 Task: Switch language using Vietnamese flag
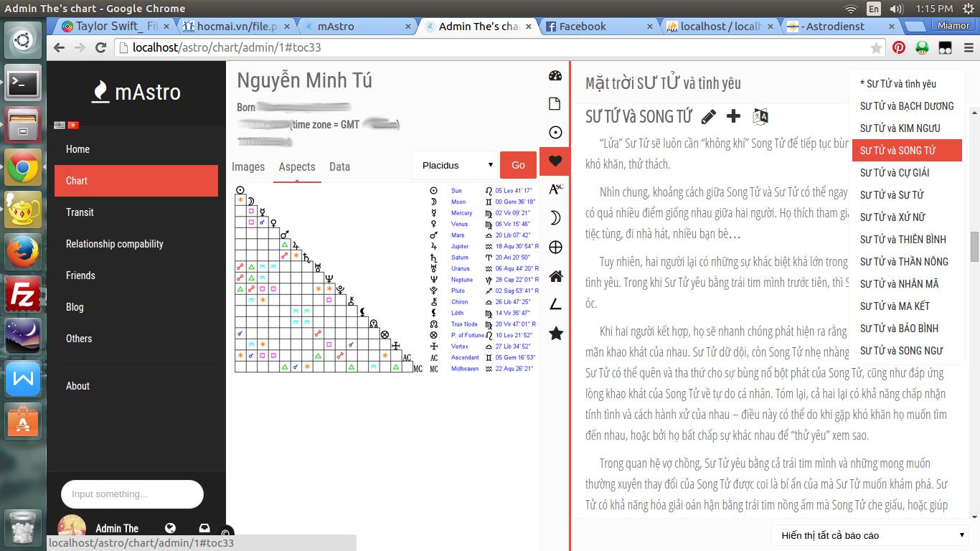72,125
